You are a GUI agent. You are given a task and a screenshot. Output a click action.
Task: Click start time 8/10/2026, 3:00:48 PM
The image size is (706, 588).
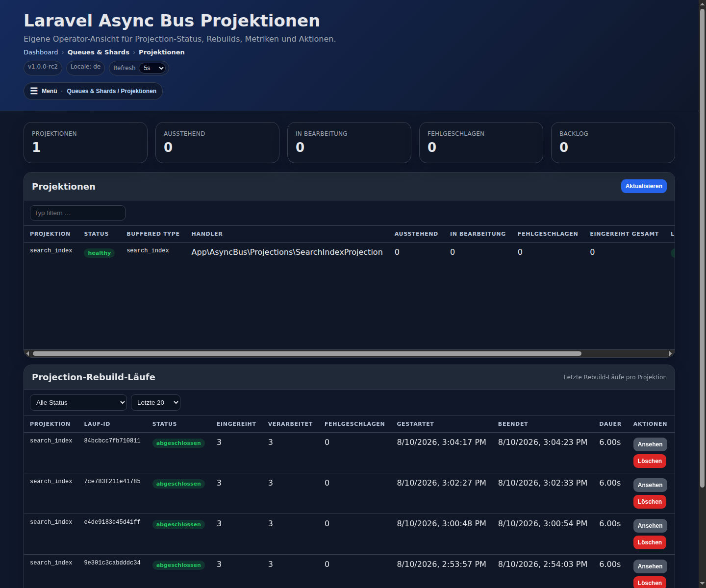441,523
